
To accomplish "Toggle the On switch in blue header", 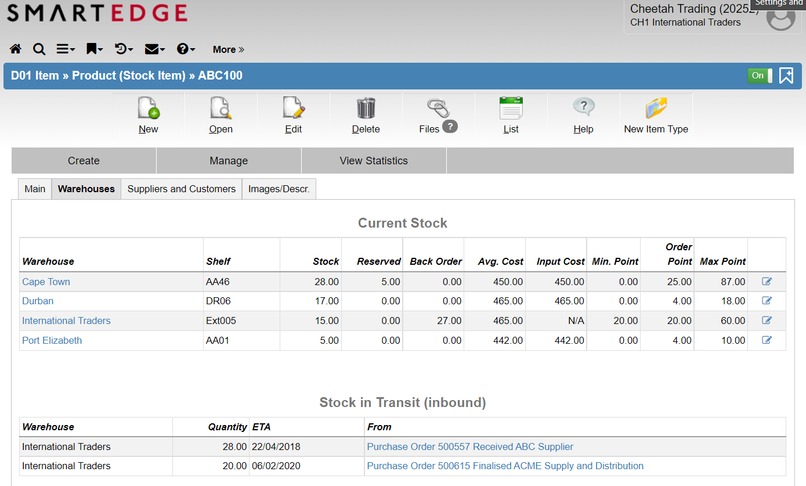I will [x=760, y=76].
